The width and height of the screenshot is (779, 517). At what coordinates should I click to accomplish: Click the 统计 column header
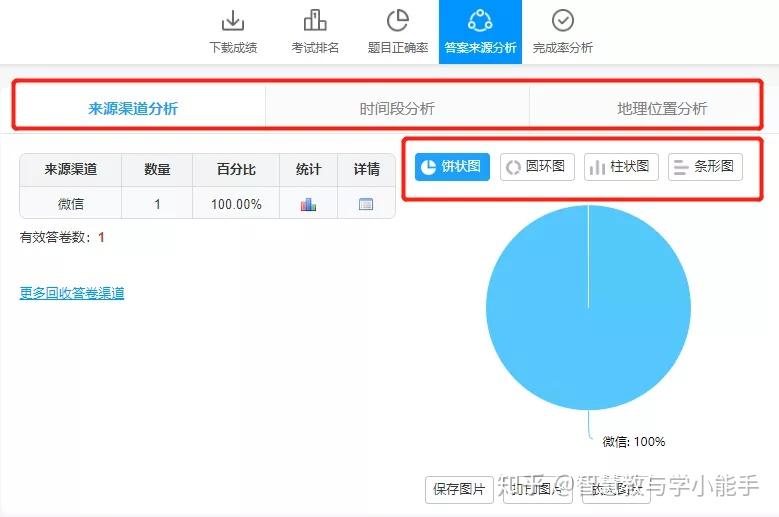click(x=309, y=169)
